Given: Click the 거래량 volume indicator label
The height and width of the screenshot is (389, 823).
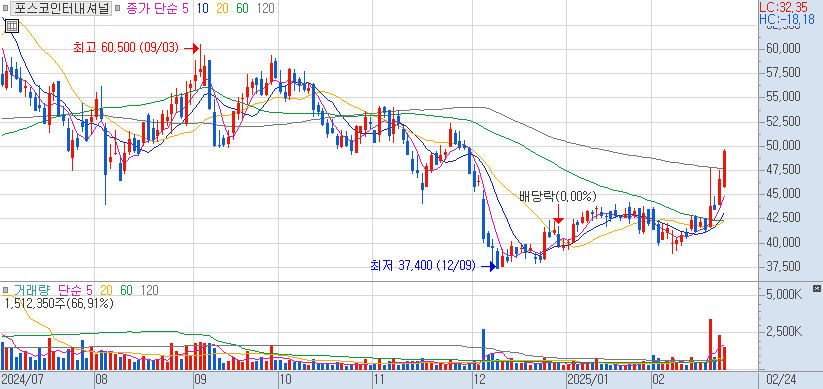Looking at the screenshot, I should [33, 290].
